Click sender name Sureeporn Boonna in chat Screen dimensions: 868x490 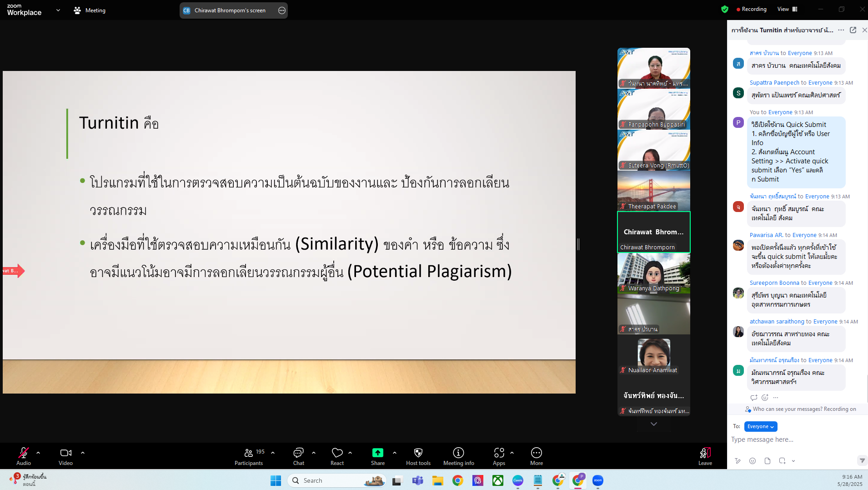(x=774, y=283)
